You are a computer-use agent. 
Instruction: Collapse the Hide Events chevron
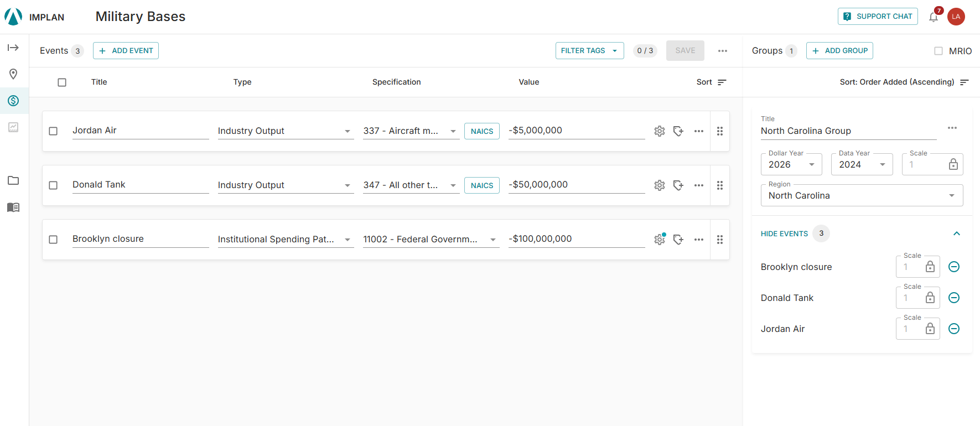[x=957, y=233]
